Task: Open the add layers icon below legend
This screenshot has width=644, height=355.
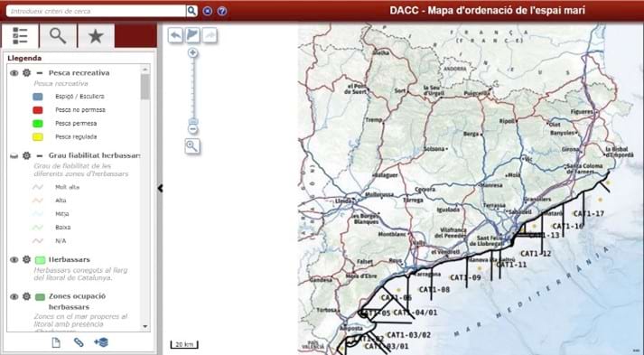Action: click(x=101, y=341)
